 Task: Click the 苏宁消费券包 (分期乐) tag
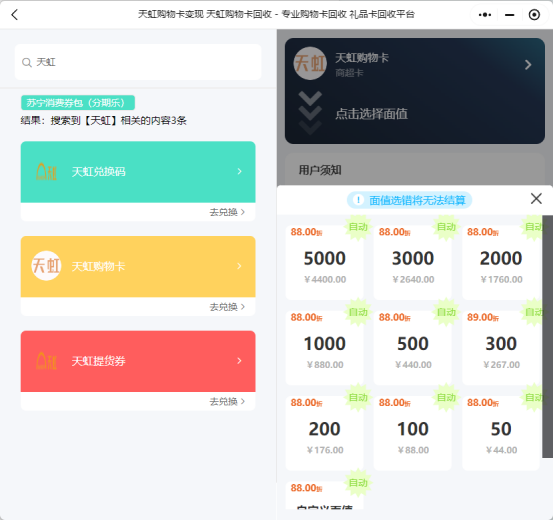click(78, 103)
